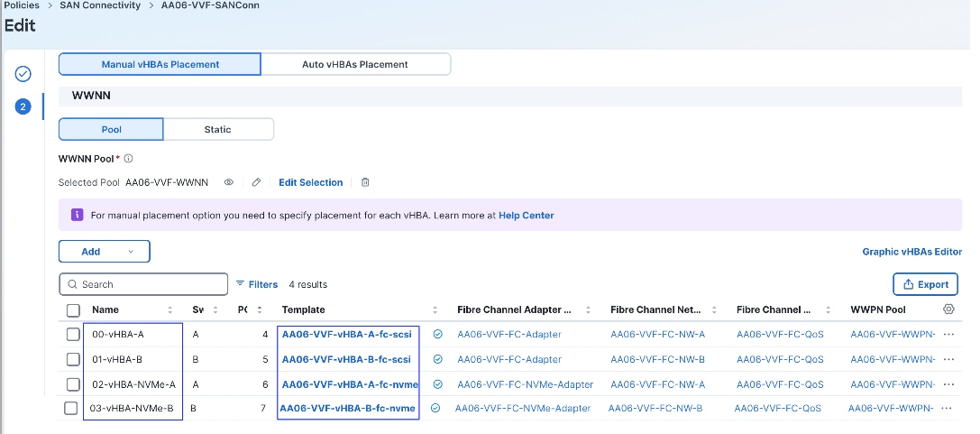The width and height of the screenshot is (980, 434).
Task: Click the 00-vHBA-A name cell
Action: pos(118,335)
